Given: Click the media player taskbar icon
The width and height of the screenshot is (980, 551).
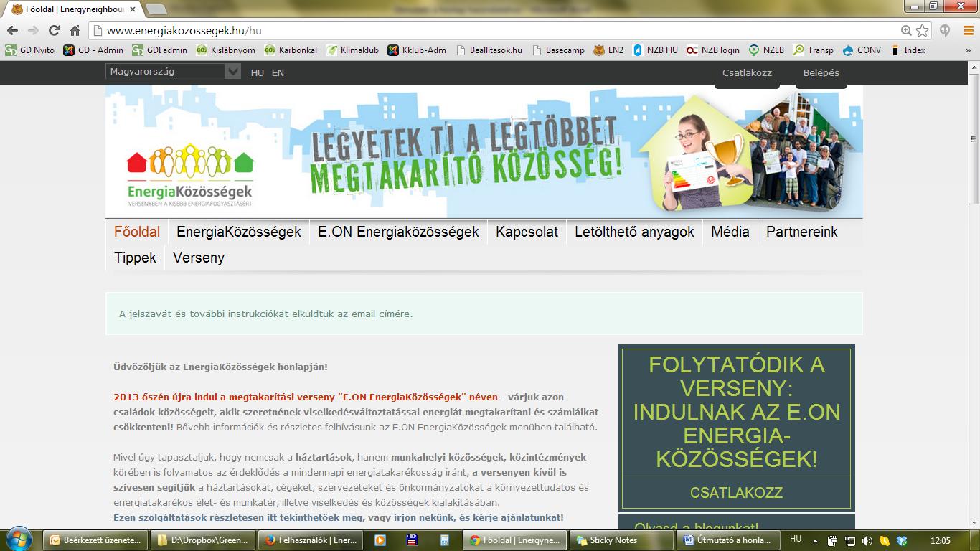Looking at the screenshot, I should [380, 540].
